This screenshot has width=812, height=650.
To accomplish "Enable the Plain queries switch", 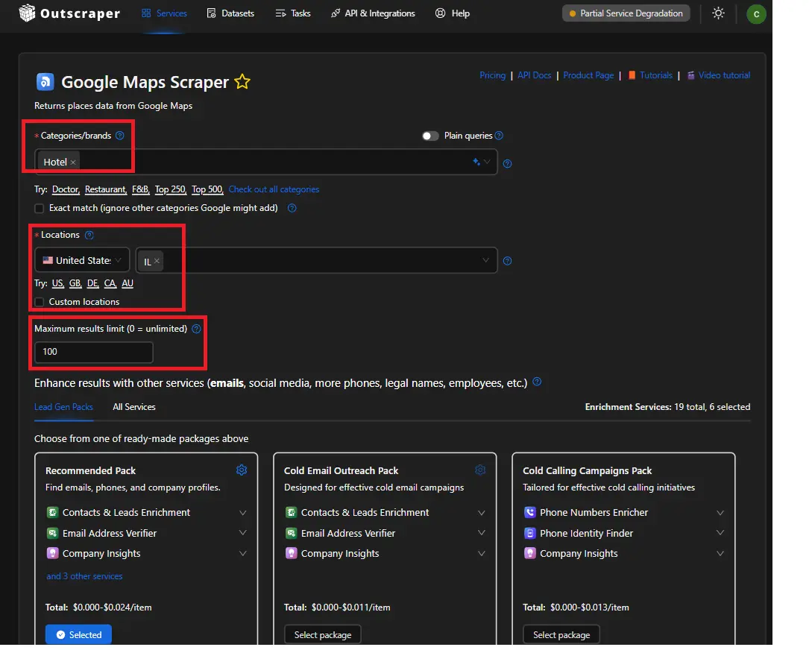I will click(x=430, y=136).
